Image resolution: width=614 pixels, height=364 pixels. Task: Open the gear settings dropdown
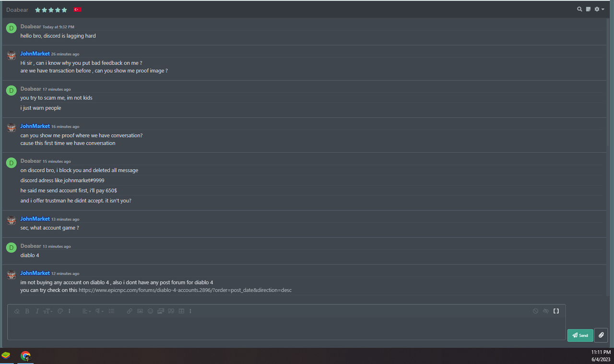(x=599, y=9)
